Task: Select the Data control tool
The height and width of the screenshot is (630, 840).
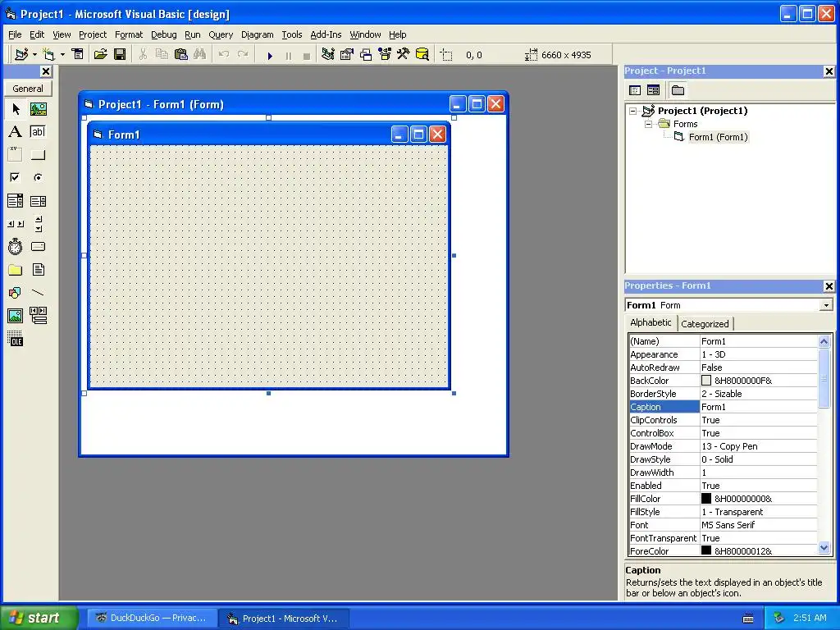Action: 38,316
